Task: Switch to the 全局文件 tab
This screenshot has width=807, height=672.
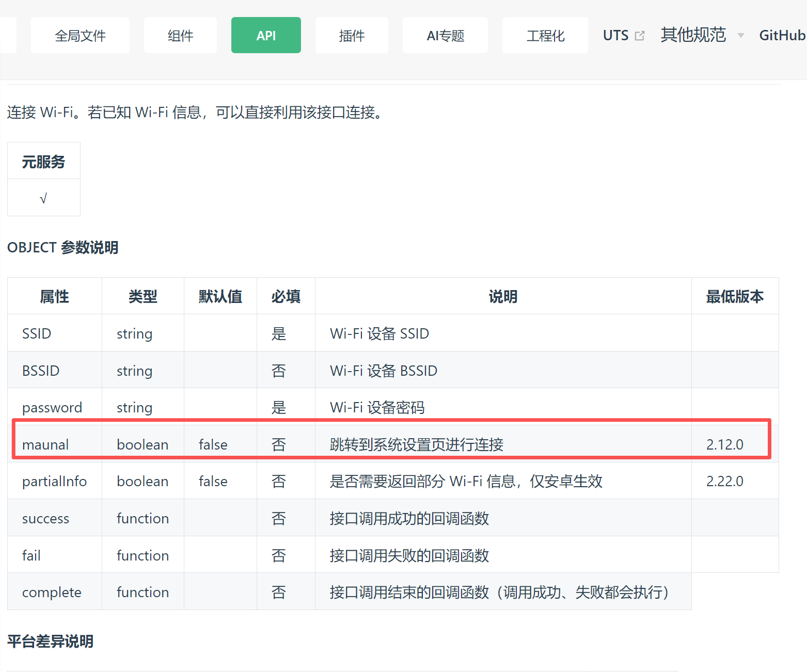Action: coord(80,36)
